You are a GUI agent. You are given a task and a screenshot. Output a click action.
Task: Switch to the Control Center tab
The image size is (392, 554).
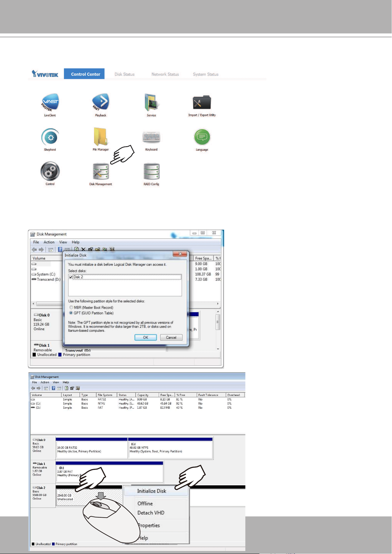tap(84, 74)
